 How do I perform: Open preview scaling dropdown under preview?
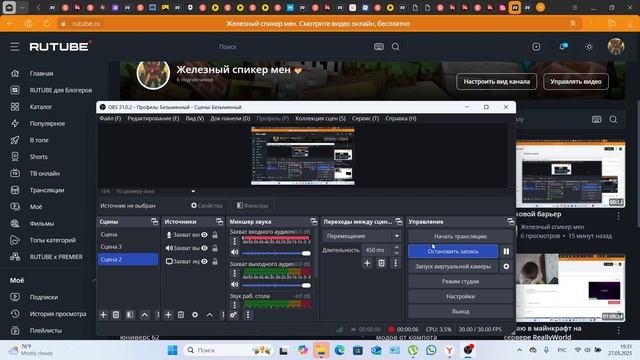click(193, 191)
